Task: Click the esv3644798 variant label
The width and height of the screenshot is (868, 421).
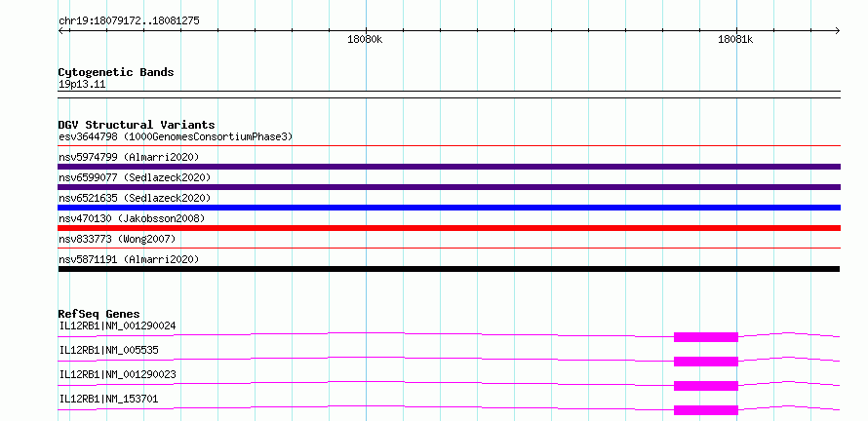Action: click(176, 136)
